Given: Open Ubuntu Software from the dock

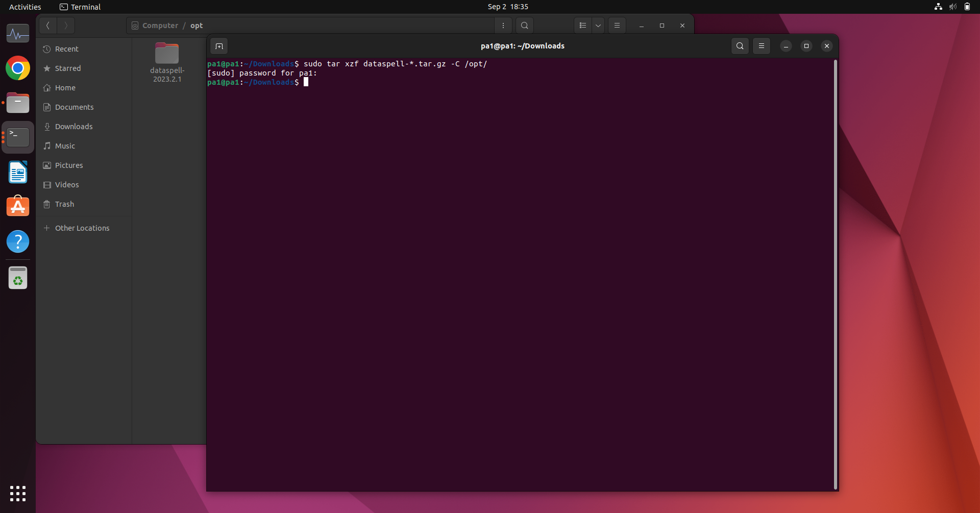Looking at the screenshot, I should [18, 206].
